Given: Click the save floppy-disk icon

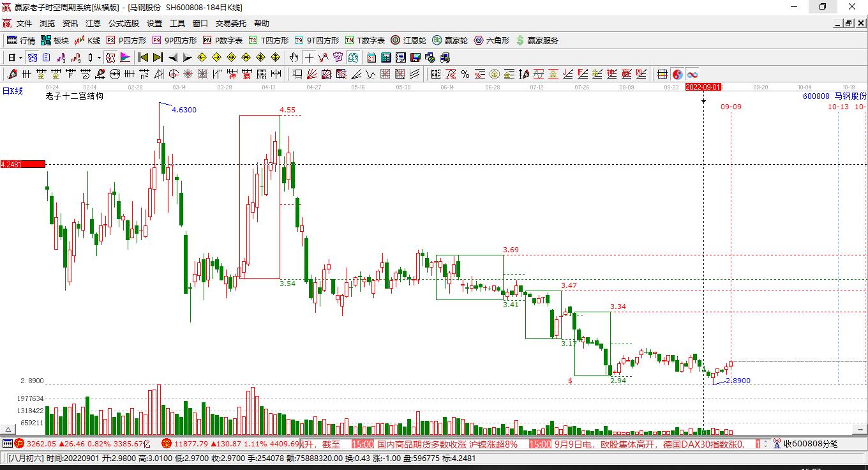Looking at the screenshot, I should (415, 57).
